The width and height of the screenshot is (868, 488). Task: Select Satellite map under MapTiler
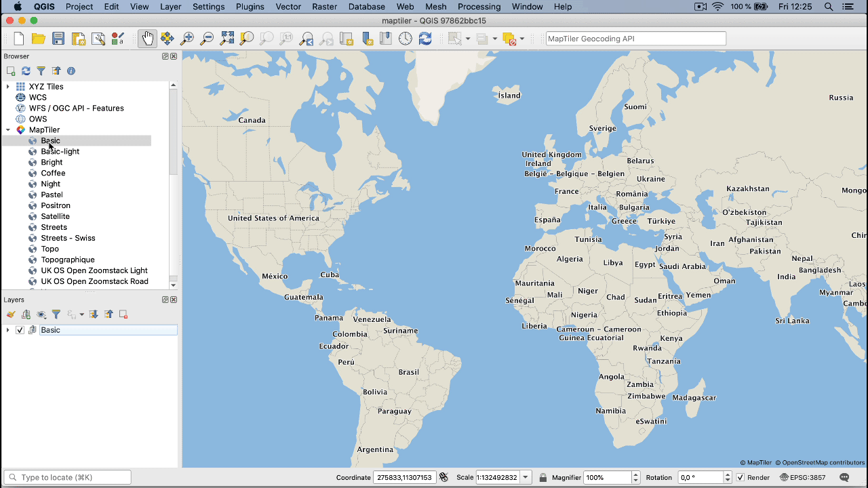[56, 217]
